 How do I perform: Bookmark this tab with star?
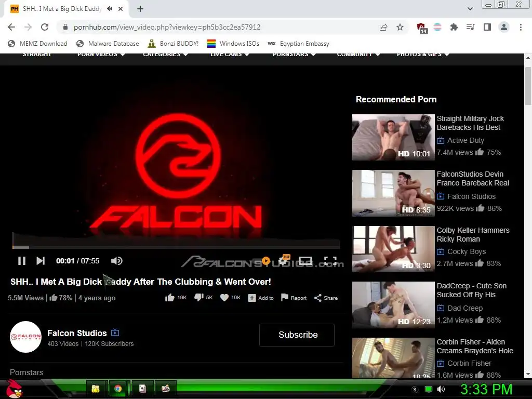point(400,27)
